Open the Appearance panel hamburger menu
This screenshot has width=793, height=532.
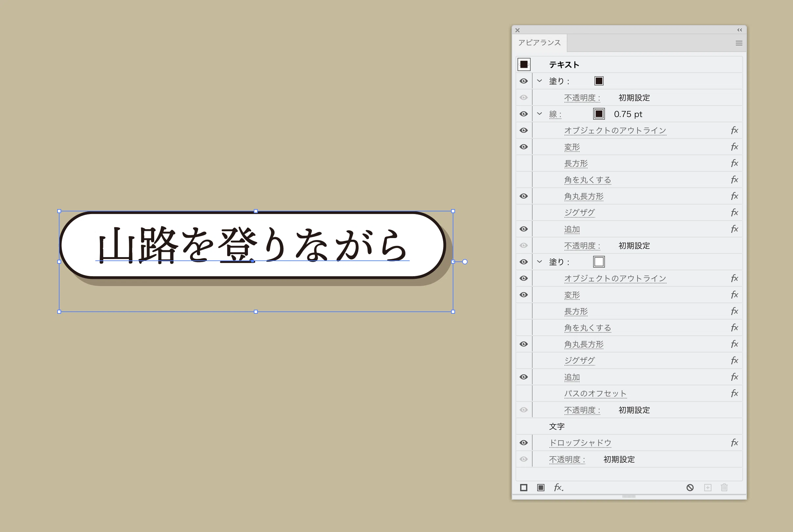(x=739, y=43)
